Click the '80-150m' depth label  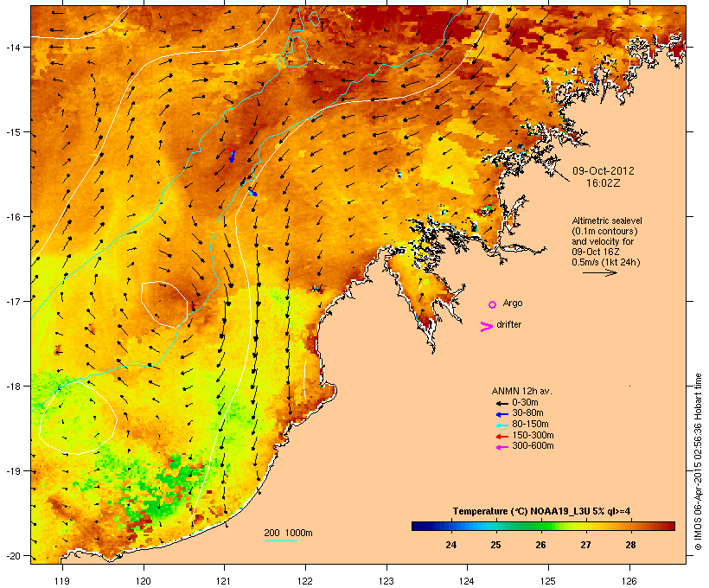(x=530, y=425)
